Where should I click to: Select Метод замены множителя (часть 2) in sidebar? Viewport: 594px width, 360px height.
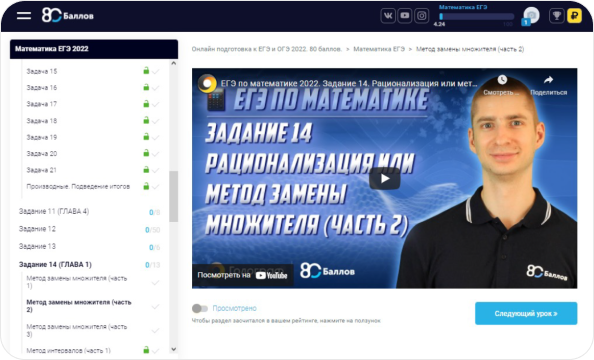click(x=79, y=306)
